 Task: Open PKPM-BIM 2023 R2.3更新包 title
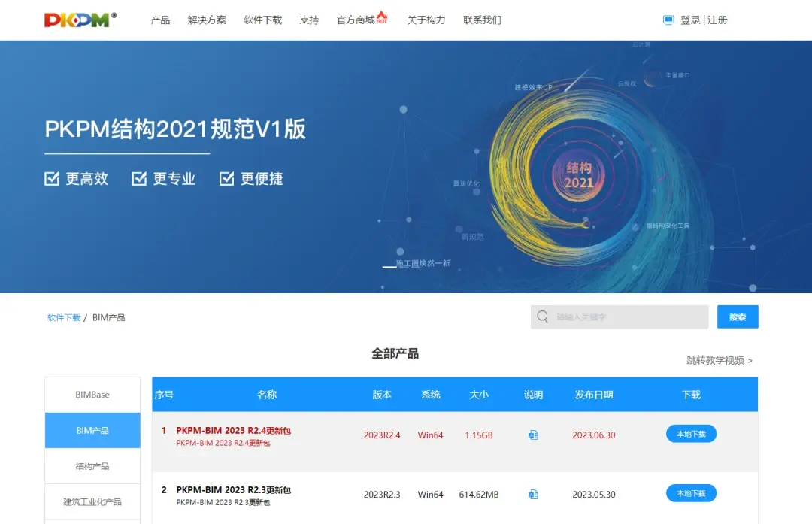point(234,490)
